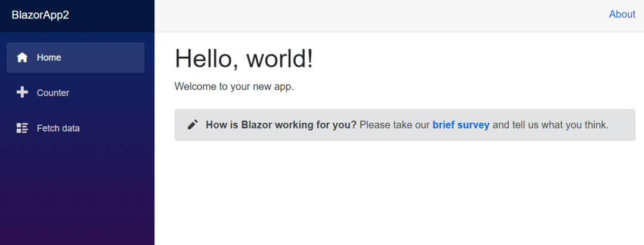Viewport: 644px width, 245px height.
Task: Click the Hello, world! heading
Action: click(x=244, y=58)
